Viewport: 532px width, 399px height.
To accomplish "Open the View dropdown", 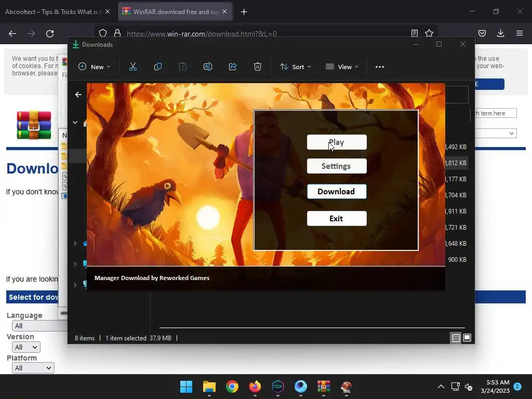I will pyautogui.click(x=342, y=67).
